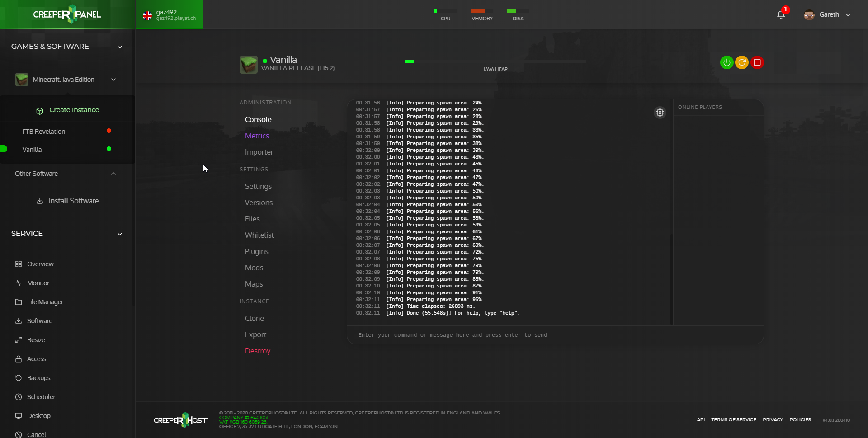Select the FTB Revelation instance
The width and height of the screenshot is (868, 438).
click(x=44, y=132)
